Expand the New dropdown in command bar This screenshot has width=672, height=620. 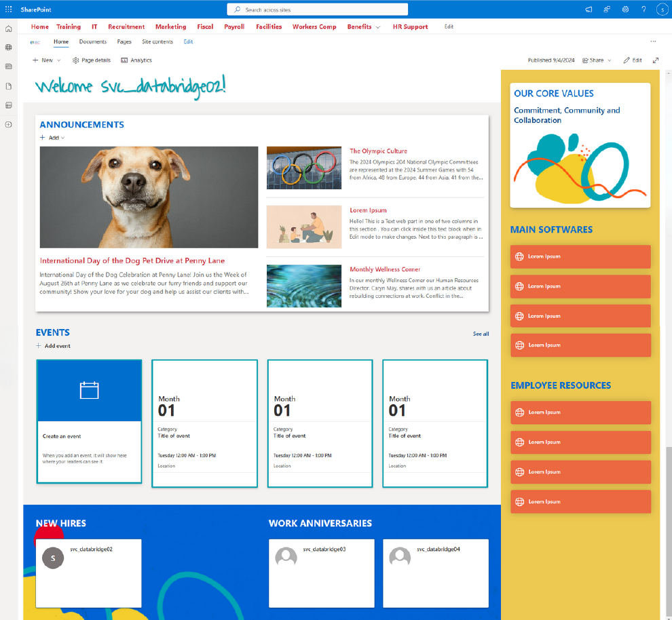[x=46, y=60]
